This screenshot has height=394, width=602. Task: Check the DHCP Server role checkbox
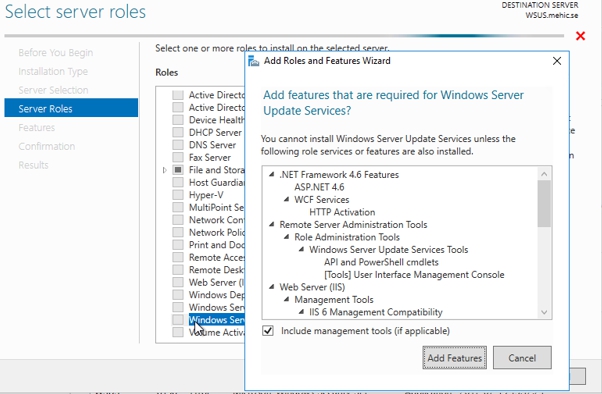pyautogui.click(x=178, y=132)
